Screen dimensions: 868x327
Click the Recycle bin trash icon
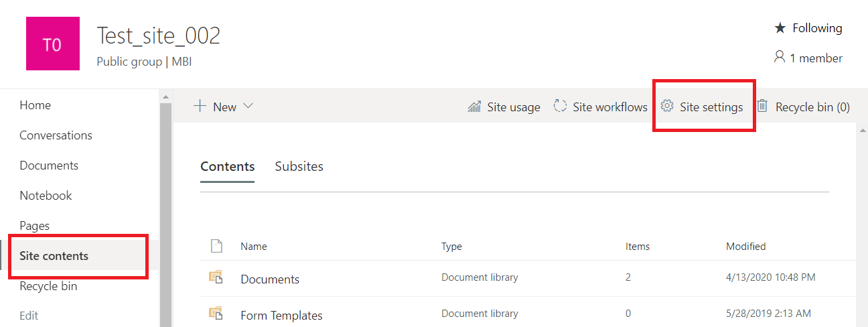762,107
